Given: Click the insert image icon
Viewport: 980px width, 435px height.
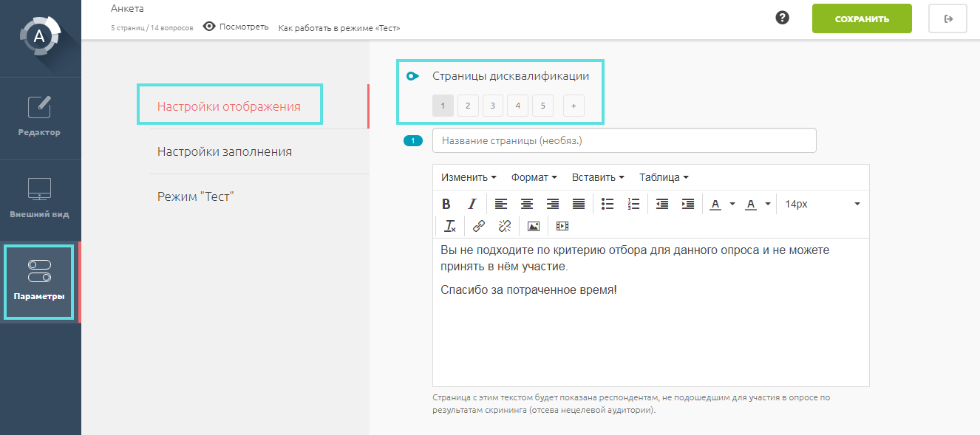Looking at the screenshot, I should 534,226.
